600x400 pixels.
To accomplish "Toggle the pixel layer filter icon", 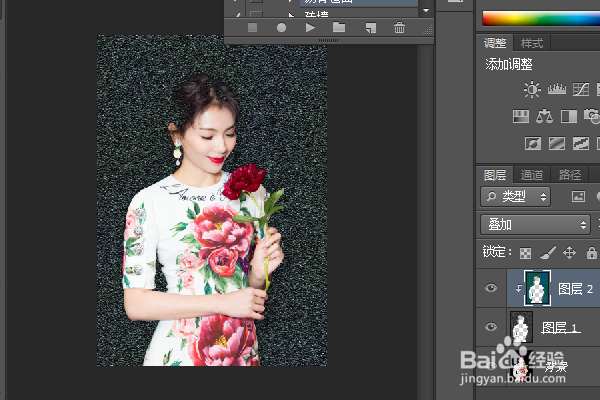I will 578,197.
